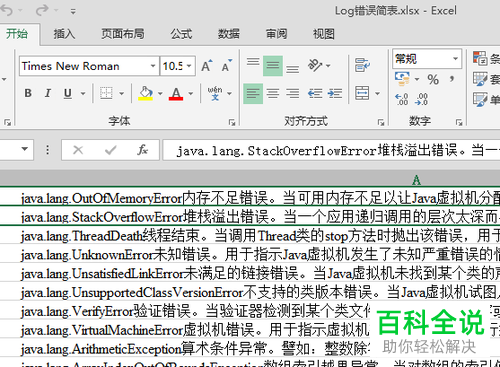Decrease font size with the small A button
The width and height of the screenshot is (500, 367).
227,66
